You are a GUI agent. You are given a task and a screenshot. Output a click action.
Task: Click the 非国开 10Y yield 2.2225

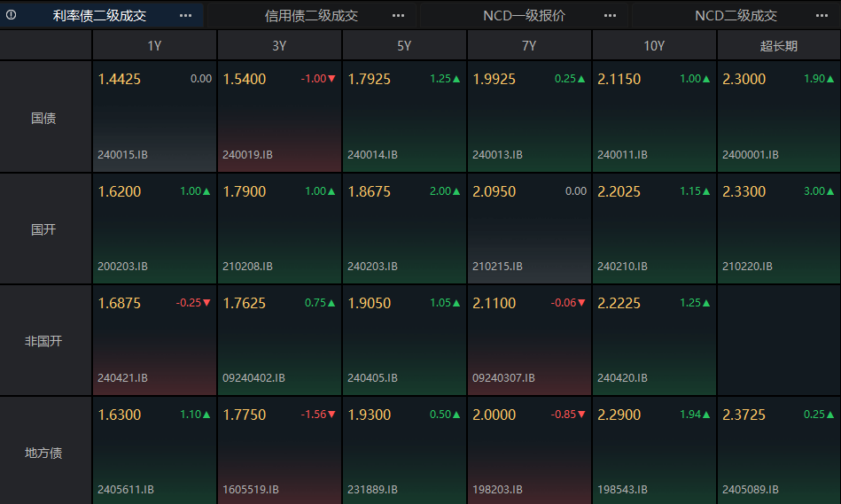tap(619, 303)
